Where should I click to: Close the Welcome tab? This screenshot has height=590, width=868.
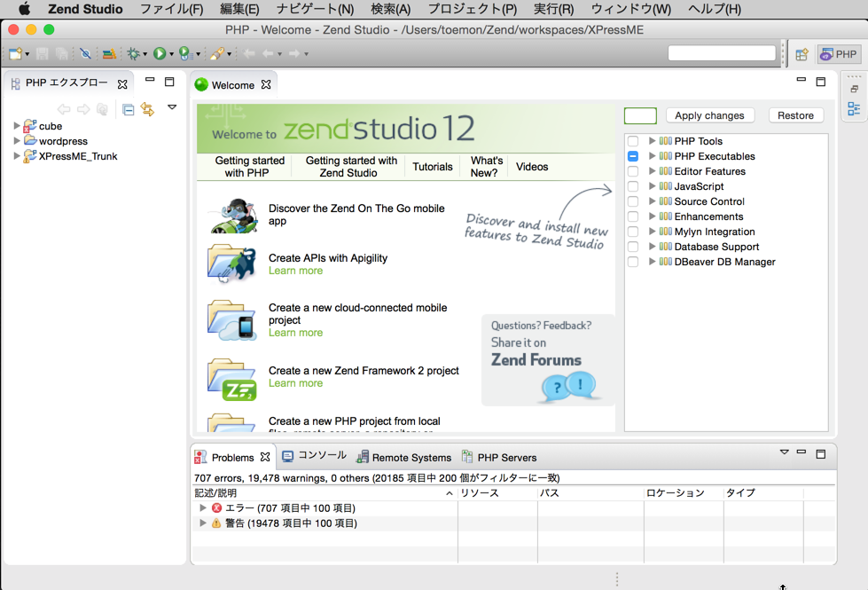pyautogui.click(x=266, y=84)
